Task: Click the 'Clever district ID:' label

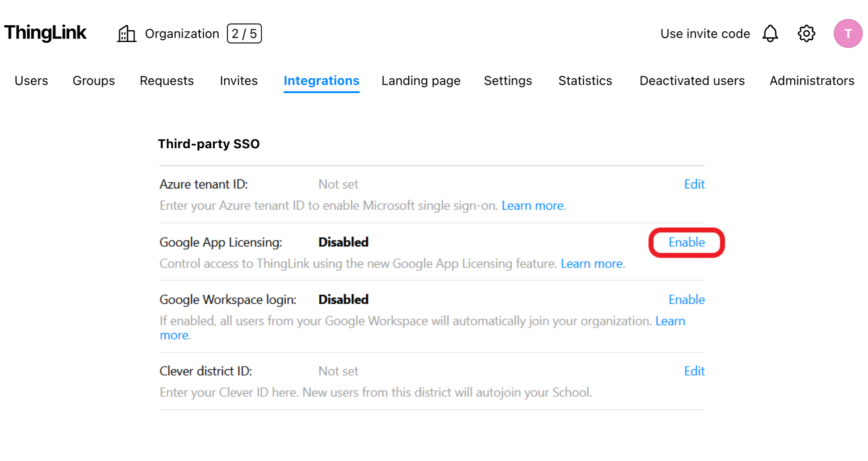Action: (206, 372)
